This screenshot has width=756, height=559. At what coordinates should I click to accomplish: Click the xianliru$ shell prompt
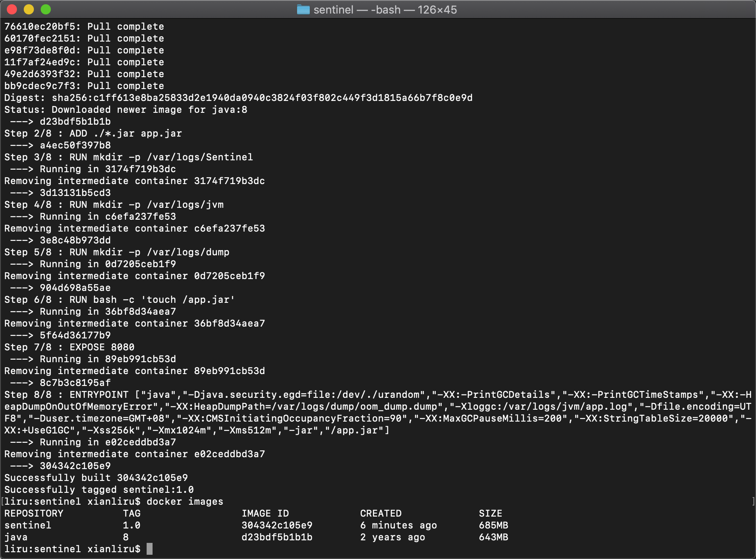(x=114, y=549)
